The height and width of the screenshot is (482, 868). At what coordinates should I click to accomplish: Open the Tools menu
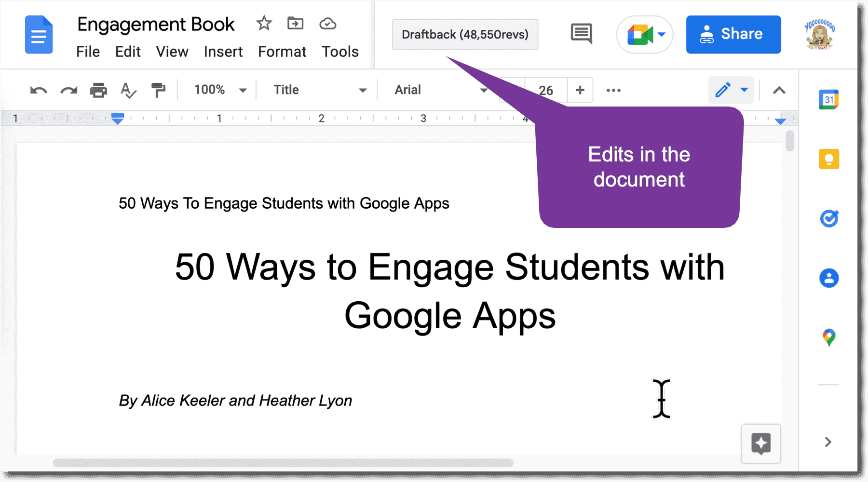(339, 52)
